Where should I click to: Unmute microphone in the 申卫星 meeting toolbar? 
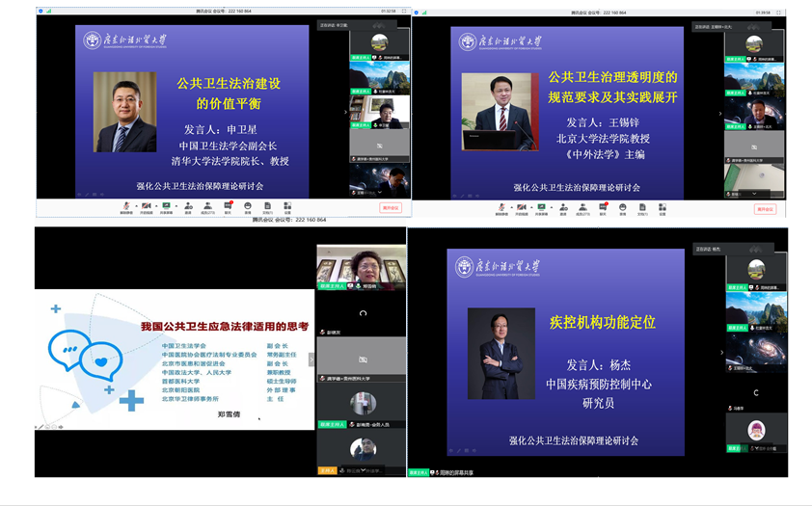124,207
